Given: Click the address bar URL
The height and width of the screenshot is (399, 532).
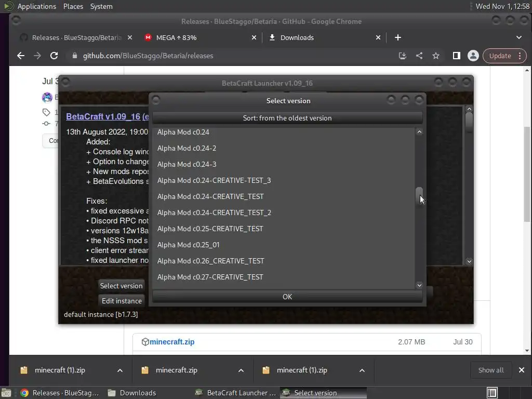Looking at the screenshot, I should 148,56.
